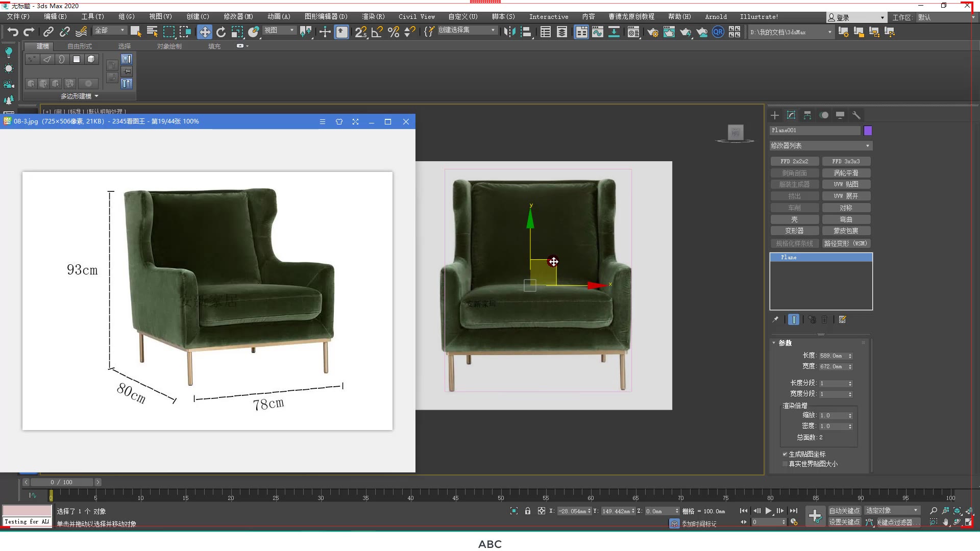Open the Hierarchy panel tab
This screenshot has height=551, width=980.
[x=807, y=115]
